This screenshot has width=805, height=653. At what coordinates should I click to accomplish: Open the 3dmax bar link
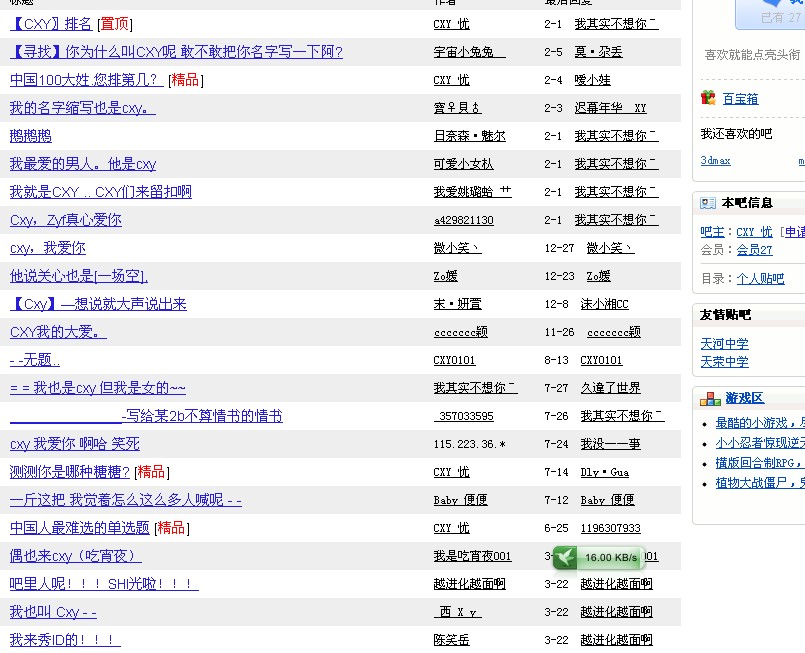(715, 161)
